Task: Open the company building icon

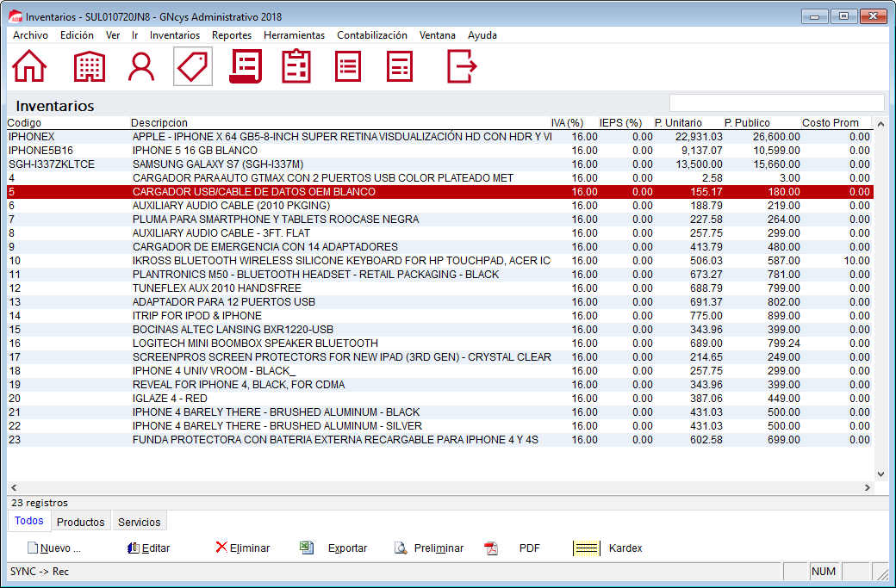Action: click(89, 66)
